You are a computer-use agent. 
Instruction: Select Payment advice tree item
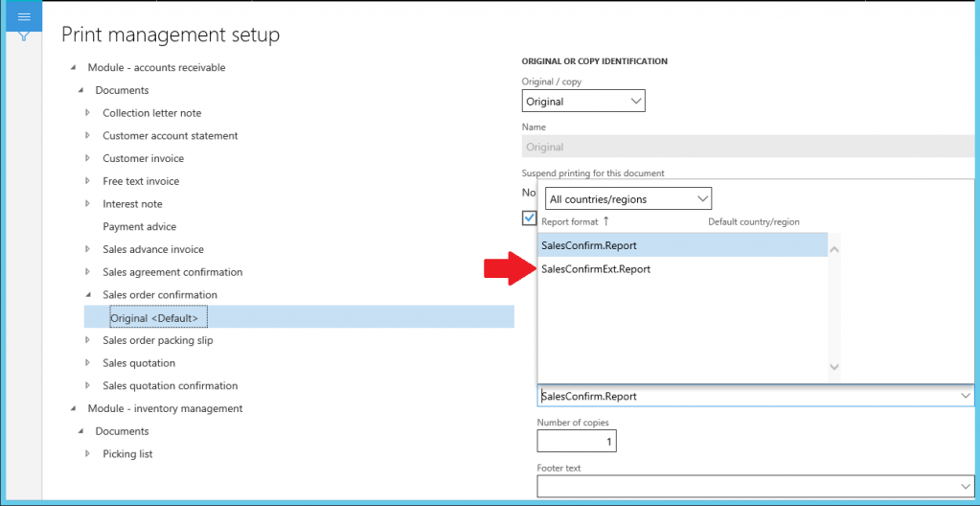[139, 226]
